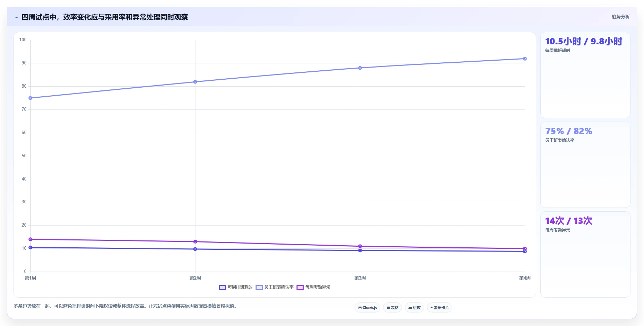Screen dimensions: 644x326
Task: Click the 30 y-axis label
Action: [24, 202]
